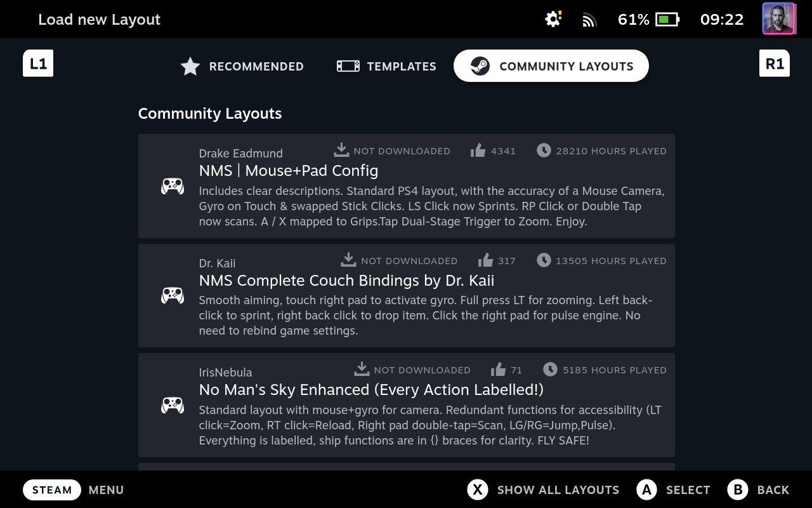
Task: Click the 5185 HOURS PLAYED text
Action: pos(615,370)
